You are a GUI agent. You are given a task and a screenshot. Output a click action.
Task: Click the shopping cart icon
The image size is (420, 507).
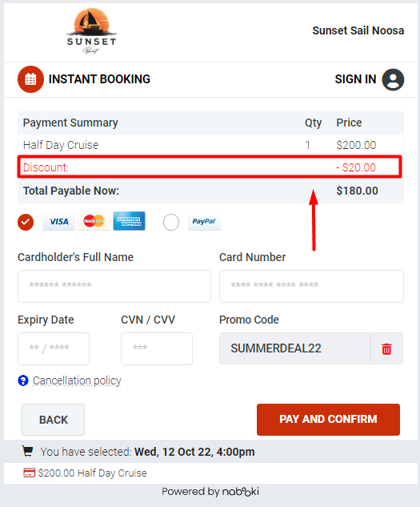(x=27, y=451)
